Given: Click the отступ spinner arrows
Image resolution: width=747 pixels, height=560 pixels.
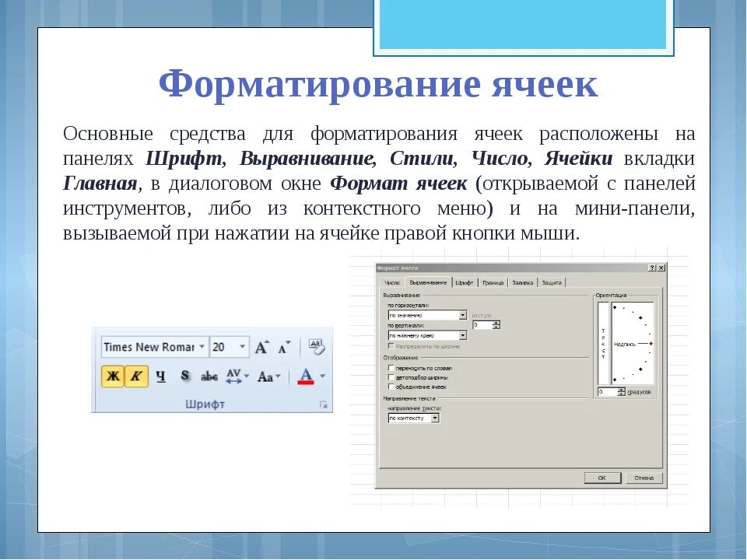Looking at the screenshot, I should tap(496, 325).
